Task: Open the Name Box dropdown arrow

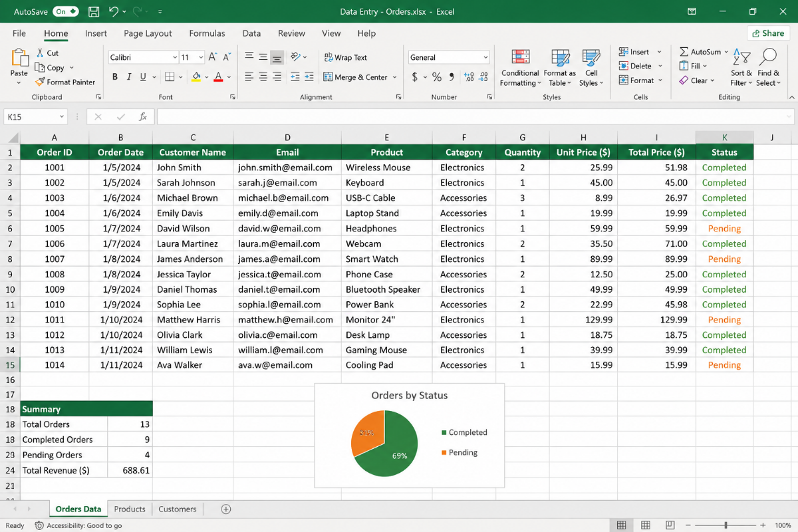Action: (x=62, y=117)
